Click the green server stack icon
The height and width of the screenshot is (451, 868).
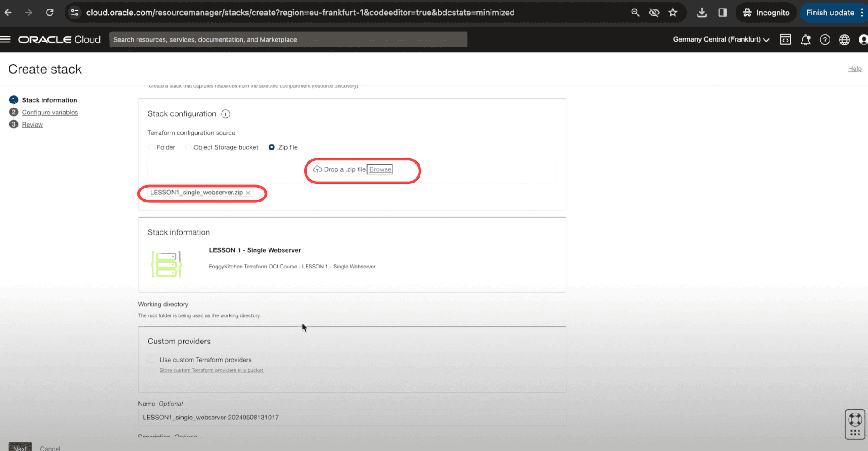[166, 264]
